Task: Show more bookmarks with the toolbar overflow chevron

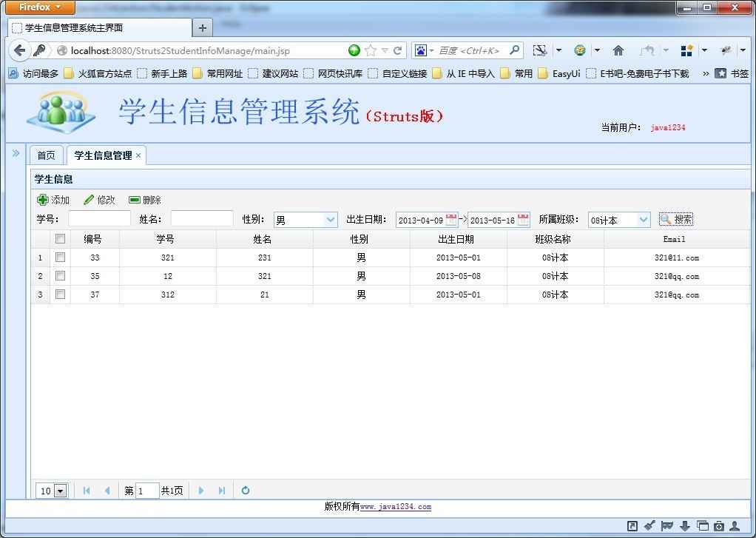Action: (x=706, y=73)
